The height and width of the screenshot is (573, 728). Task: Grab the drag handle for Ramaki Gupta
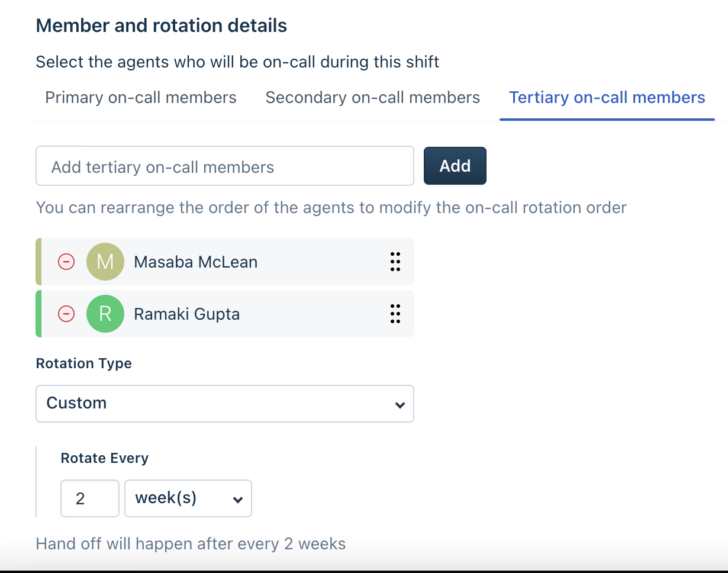[395, 314]
